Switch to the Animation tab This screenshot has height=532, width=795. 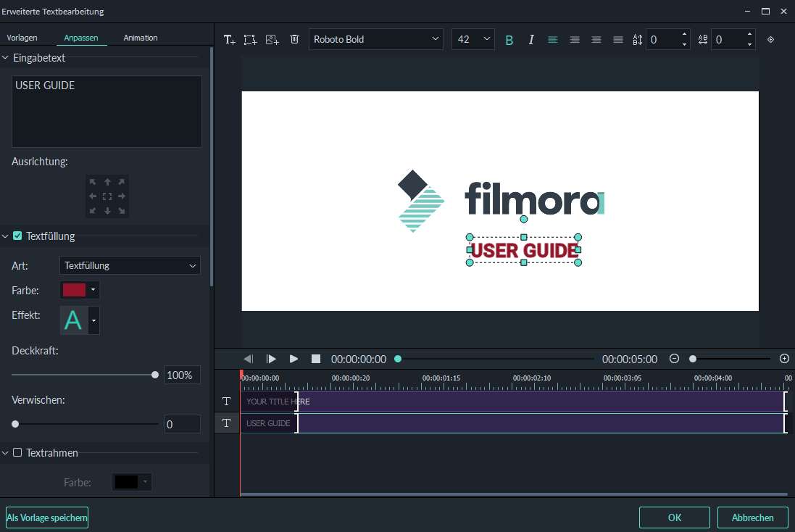140,38
